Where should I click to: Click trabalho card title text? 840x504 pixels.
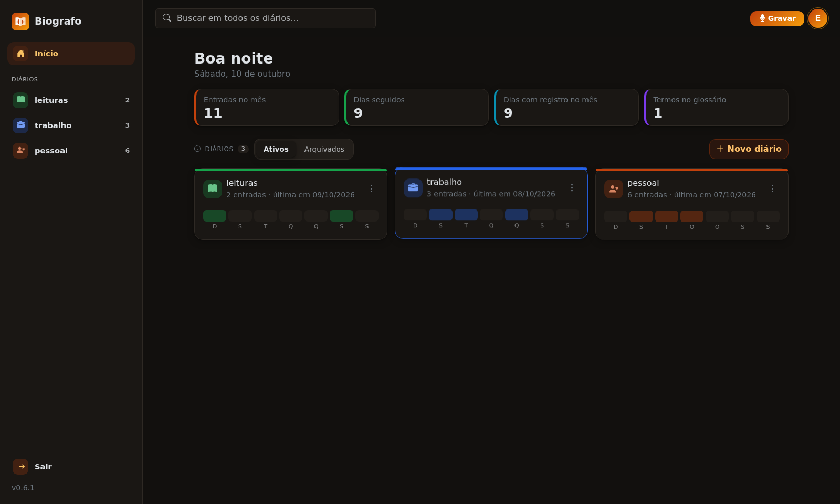pos(444,182)
